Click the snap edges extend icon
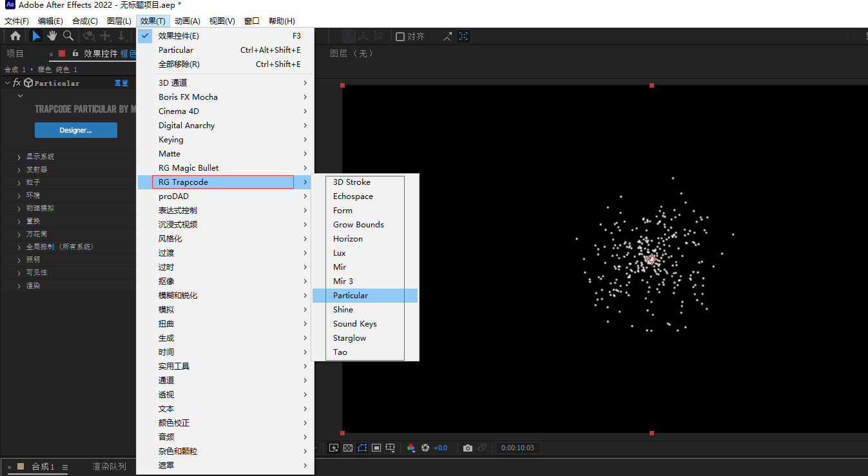 click(x=448, y=37)
